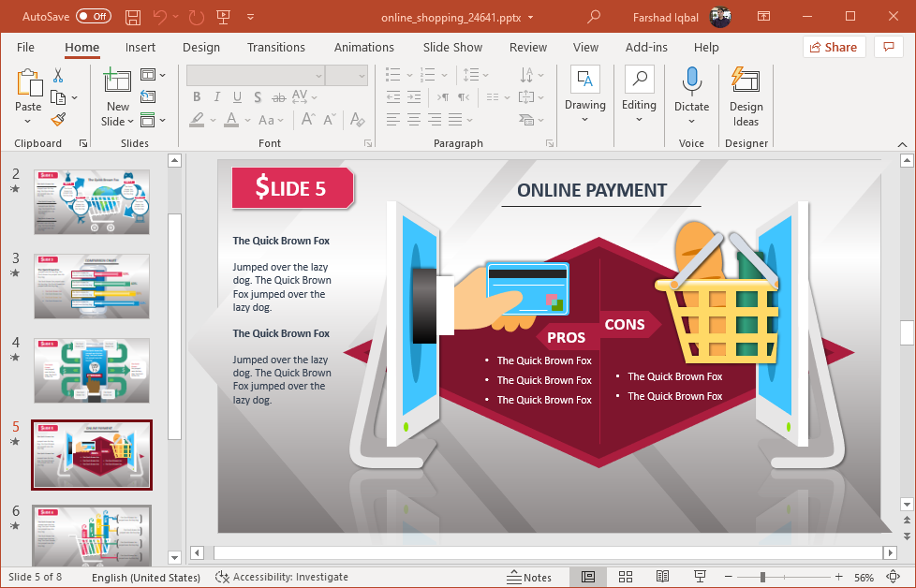
Task: Toggle Bold text formatting
Action: pos(197,97)
